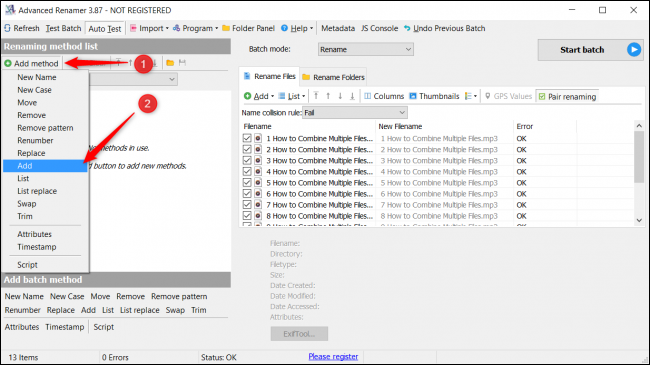Click the save-methods disk icon
Viewport: 650px width, 365px height.
tap(182, 63)
